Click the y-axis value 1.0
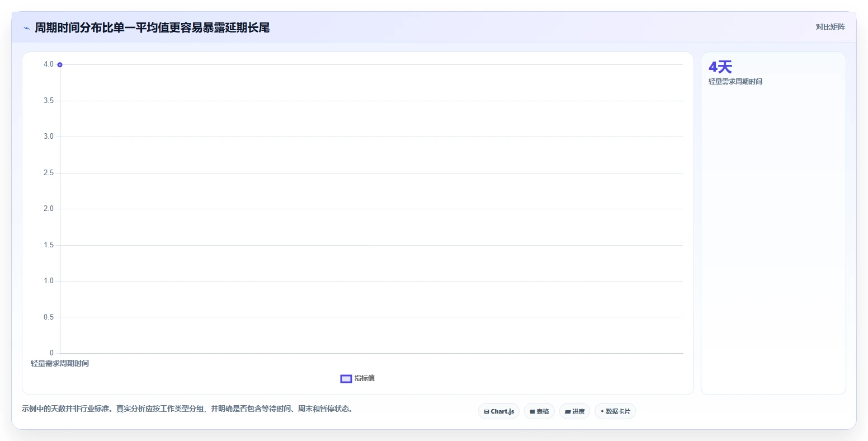Image resolution: width=868 pixels, height=441 pixels. (x=49, y=281)
